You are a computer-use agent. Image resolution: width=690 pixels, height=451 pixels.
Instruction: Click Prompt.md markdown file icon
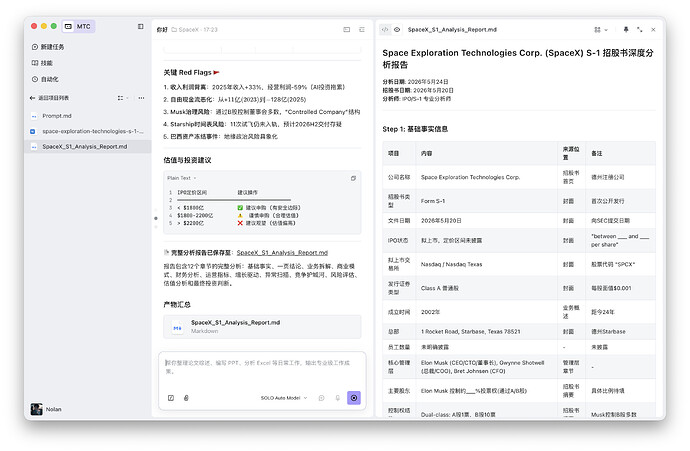click(x=34, y=116)
